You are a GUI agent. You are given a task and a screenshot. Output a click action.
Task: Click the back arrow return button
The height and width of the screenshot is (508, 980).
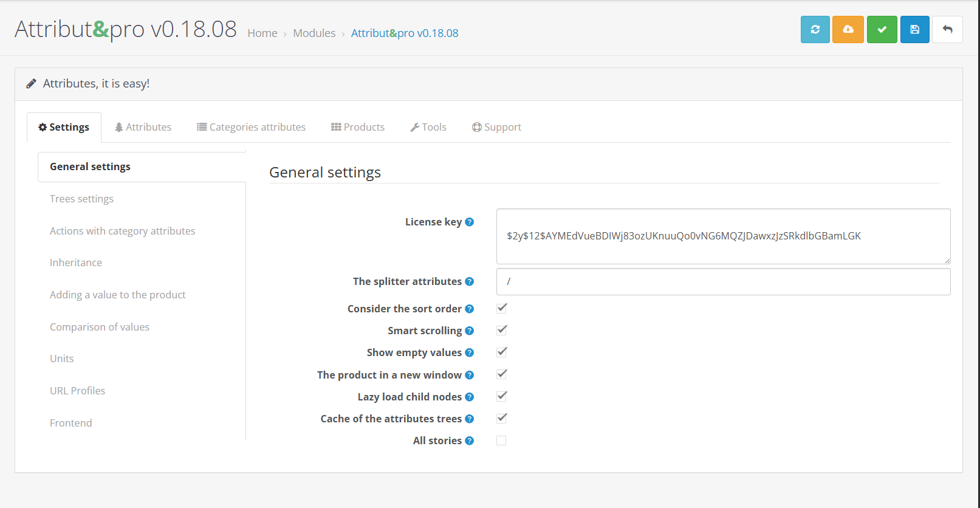(x=947, y=30)
